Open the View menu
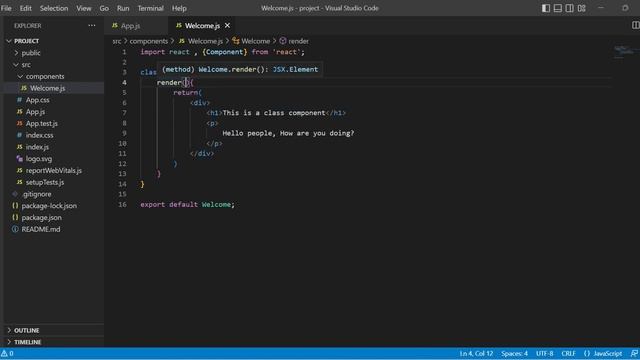Viewport: 640px width, 360px height. 84,8
